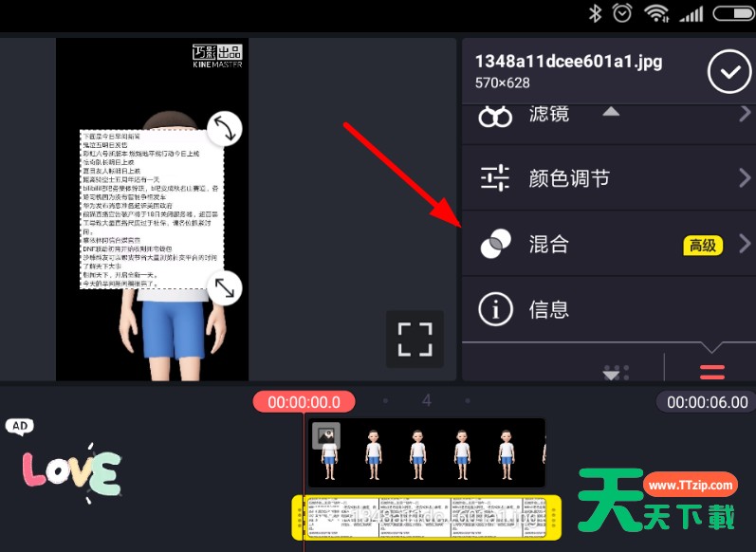Click the red hamburger menu icon

click(711, 372)
